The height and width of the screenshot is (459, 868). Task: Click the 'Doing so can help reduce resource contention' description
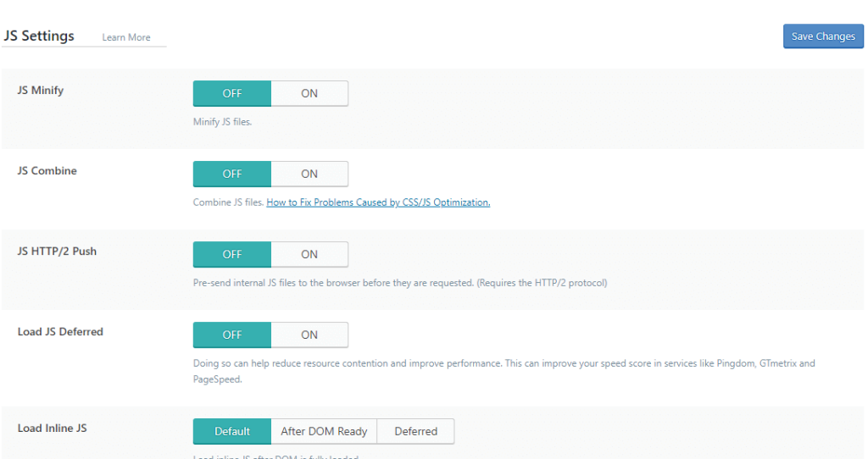point(504,371)
